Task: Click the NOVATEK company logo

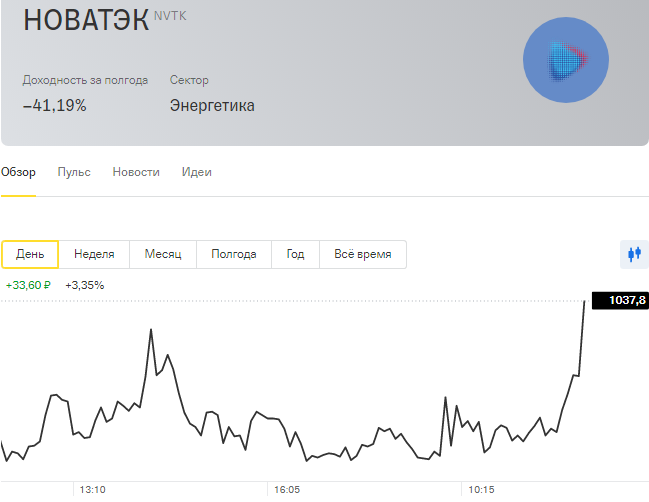Action: pyautogui.click(x=566, y=60)
